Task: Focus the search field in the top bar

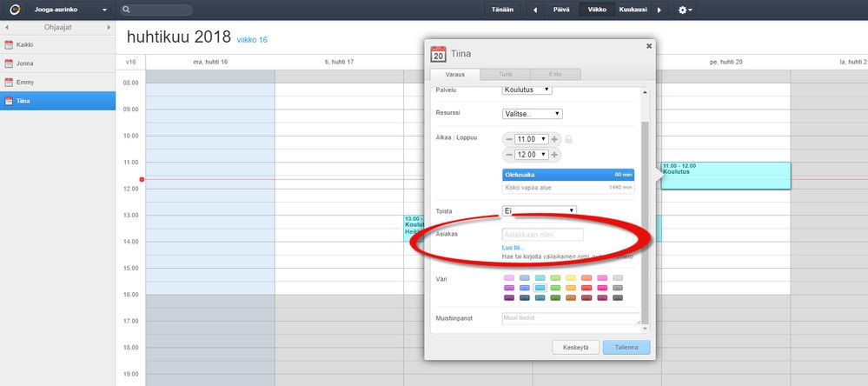Action: click(x=156, y=10)
